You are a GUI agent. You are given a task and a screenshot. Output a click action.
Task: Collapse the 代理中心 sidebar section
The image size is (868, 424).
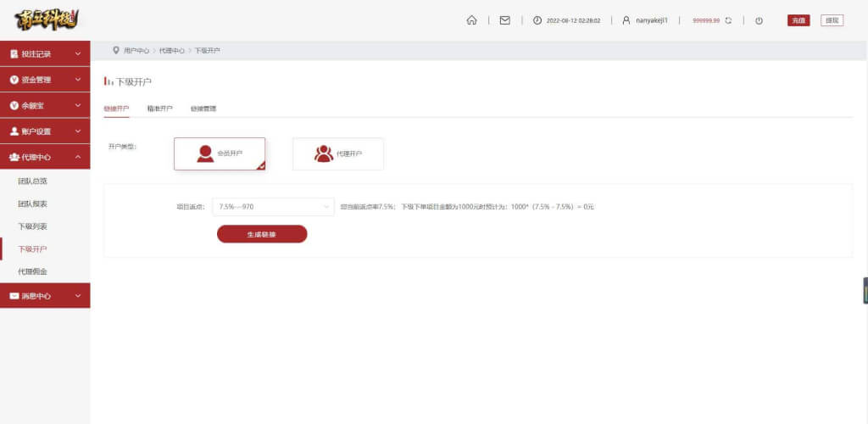point(45,157)
